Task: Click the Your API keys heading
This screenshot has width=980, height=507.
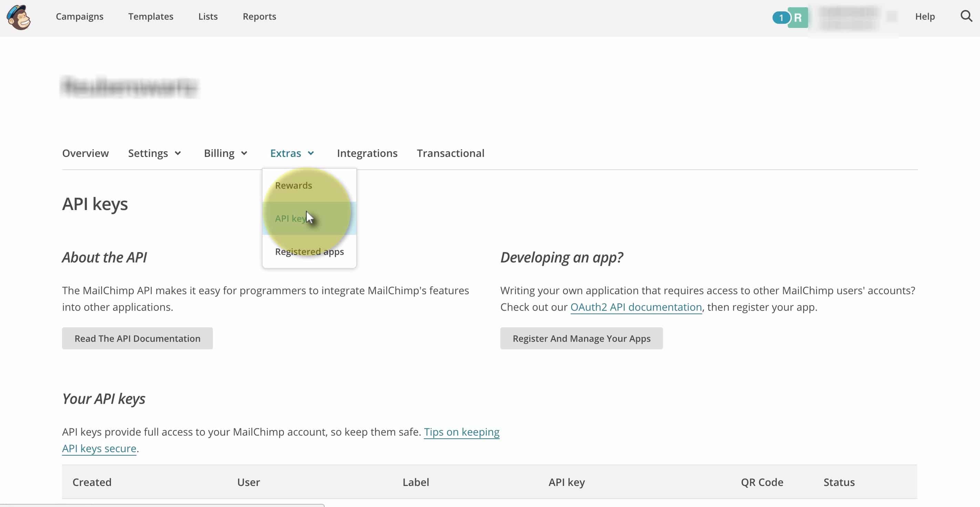Action: pos(103,399)
